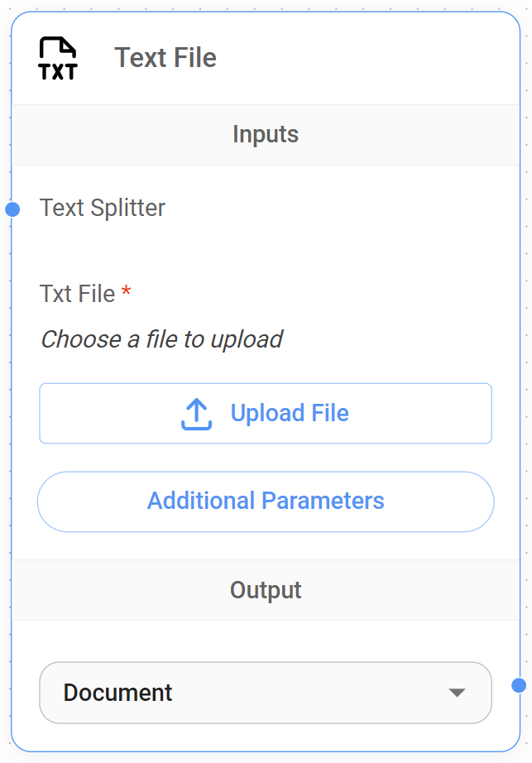The image size is (532, 763).
Task: Click the Text Splitter input label
Action: click(103, 209)
